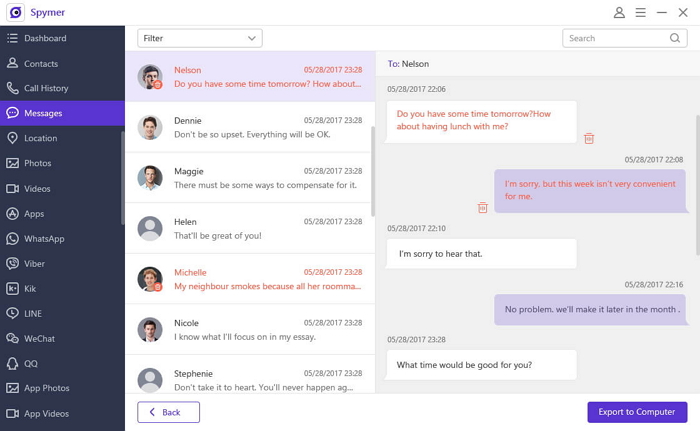Click Export to Computer button
This screenshot has height=431, width=700.
[637, 412]
